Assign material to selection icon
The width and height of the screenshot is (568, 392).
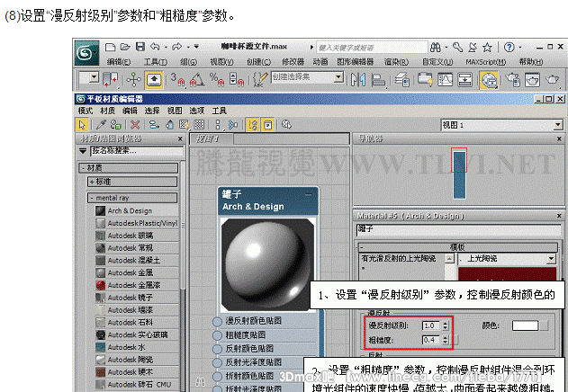(115, 125)
